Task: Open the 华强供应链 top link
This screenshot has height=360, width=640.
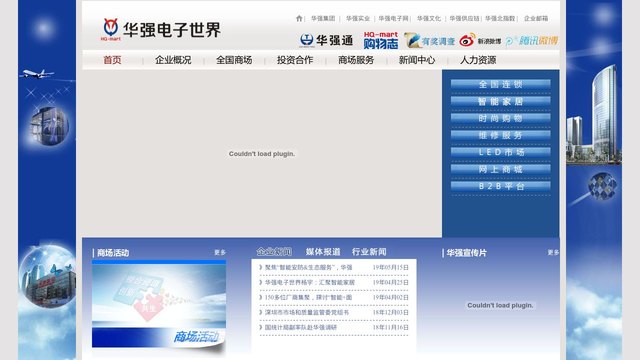Action: (x=464, y=18)
